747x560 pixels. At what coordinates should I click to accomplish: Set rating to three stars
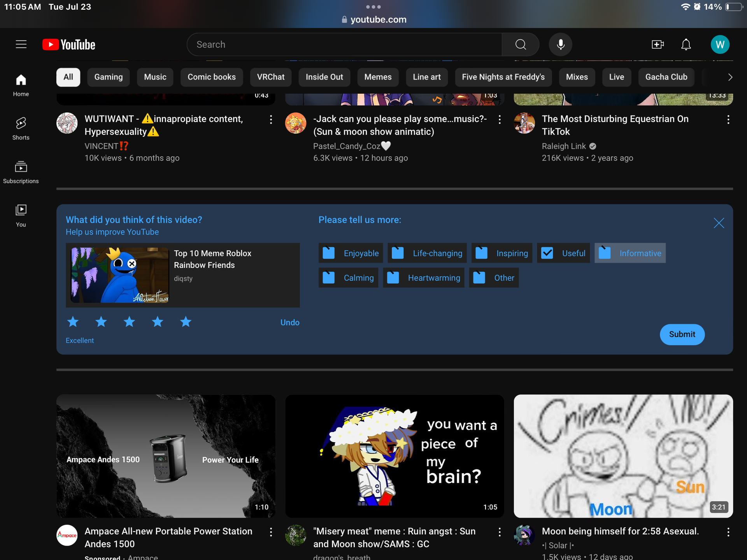coord(129,322)
